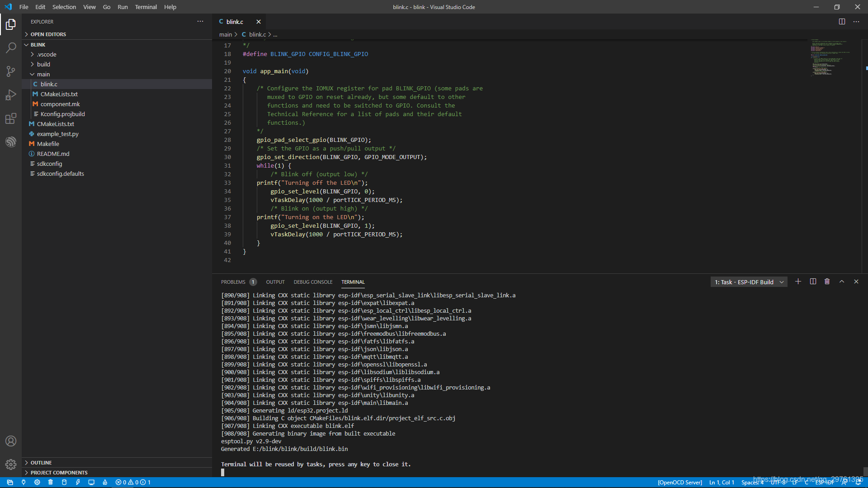Expand the PROJECT COMPONENTS section

pos(117,473)
